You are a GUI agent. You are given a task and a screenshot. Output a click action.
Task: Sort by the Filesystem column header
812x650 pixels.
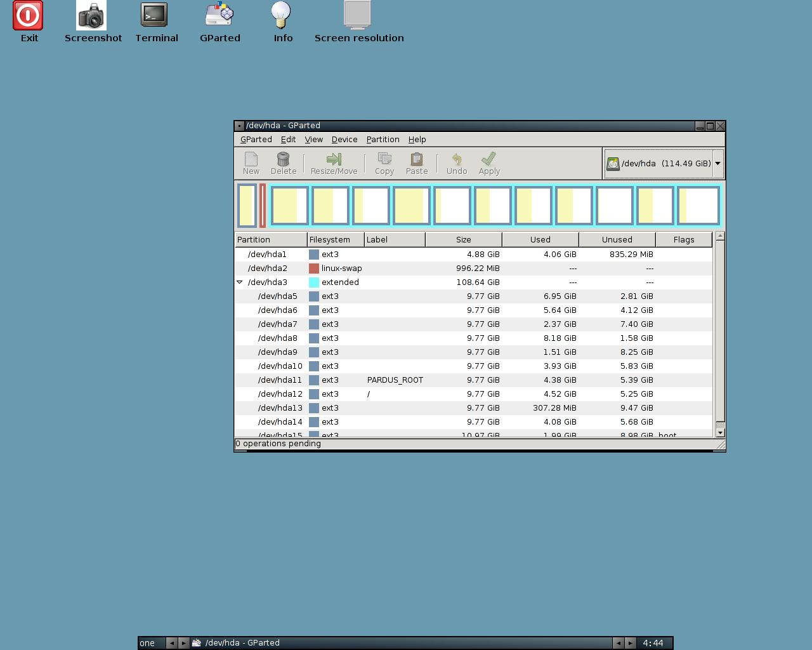click(336, 239)
